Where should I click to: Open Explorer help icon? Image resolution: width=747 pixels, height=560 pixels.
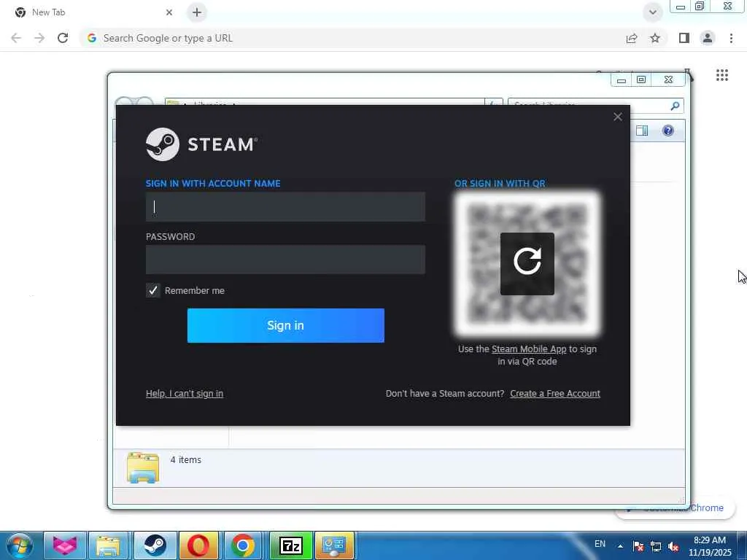click(x=668, y=131)
